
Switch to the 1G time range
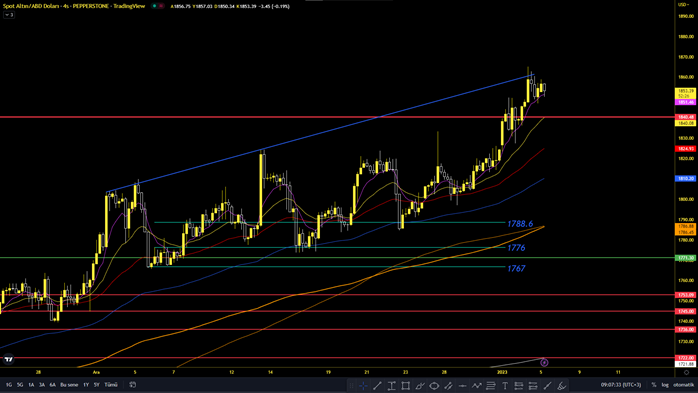[9, 385]
